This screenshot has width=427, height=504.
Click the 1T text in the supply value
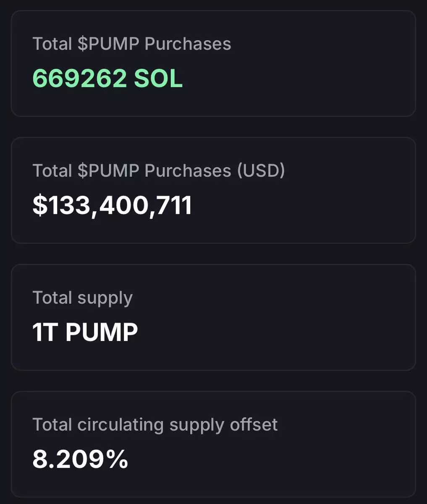point(44,332)
